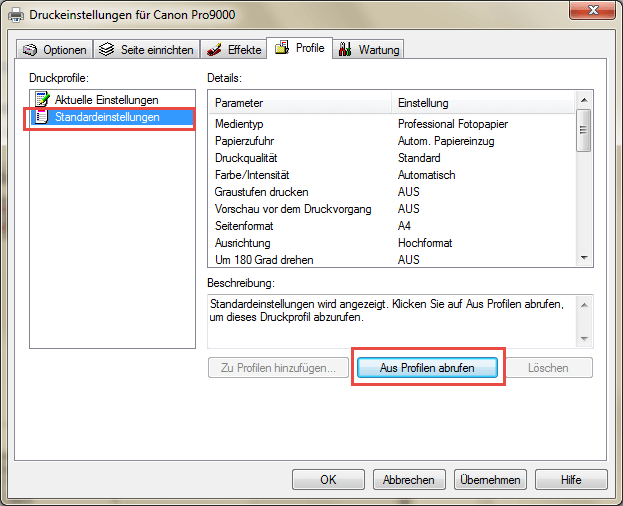Click the Hochformat value
Viewport: 623px width, 506px height.
point(425,243)
